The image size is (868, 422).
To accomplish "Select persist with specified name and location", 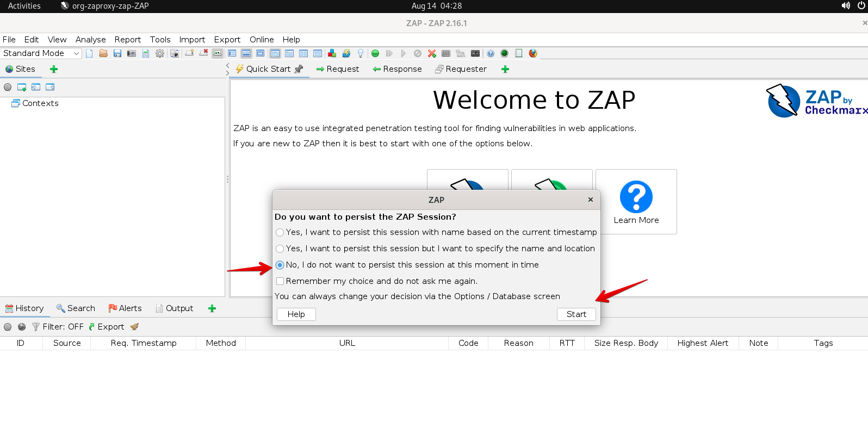I will (280, 249).
